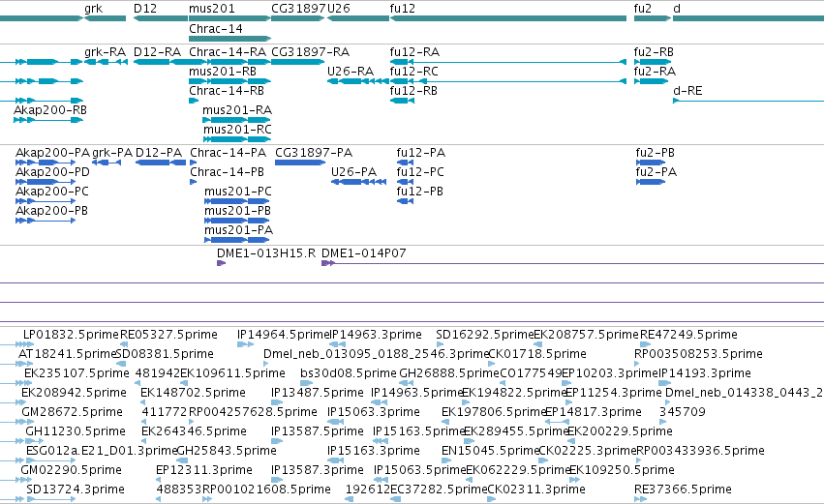Select the Akap200-PB protein label

coord(51,211)
